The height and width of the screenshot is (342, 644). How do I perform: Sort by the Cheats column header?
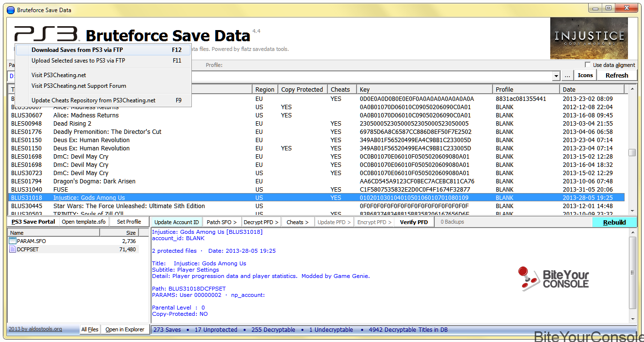point(342,89)
